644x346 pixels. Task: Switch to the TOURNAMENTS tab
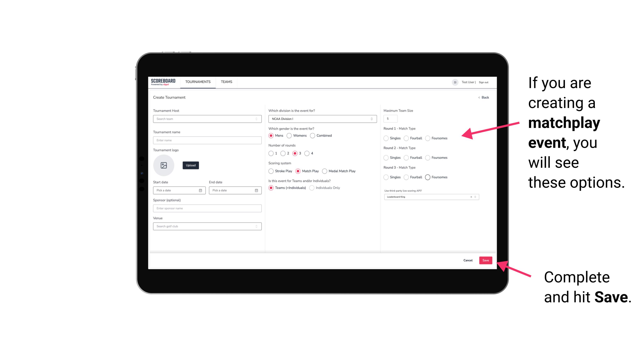(198, 82)
